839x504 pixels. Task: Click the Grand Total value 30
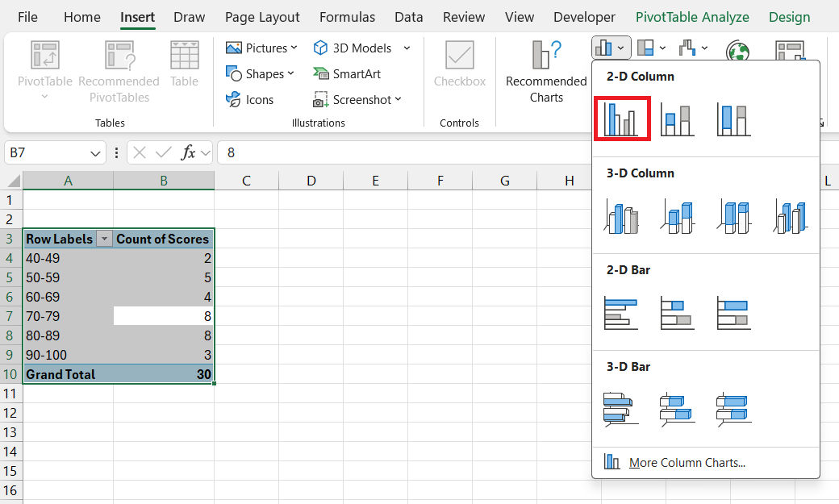(x=163, y=374)
